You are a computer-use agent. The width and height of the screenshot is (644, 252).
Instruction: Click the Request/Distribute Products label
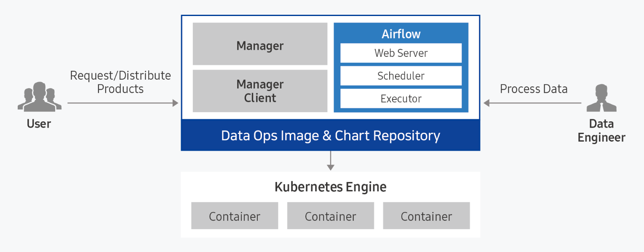click(x=120, y=82)
